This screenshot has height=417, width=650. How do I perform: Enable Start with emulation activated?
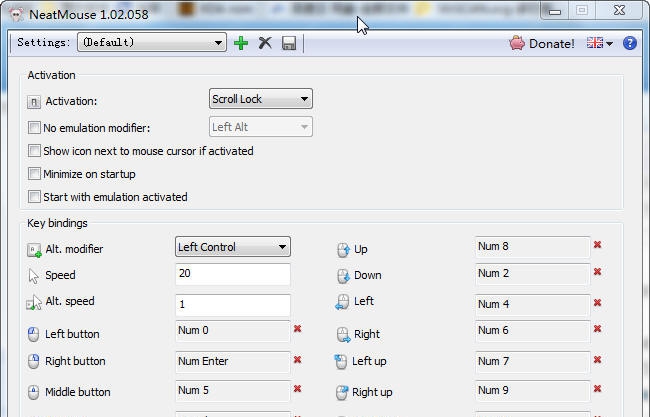pos(34,196)
